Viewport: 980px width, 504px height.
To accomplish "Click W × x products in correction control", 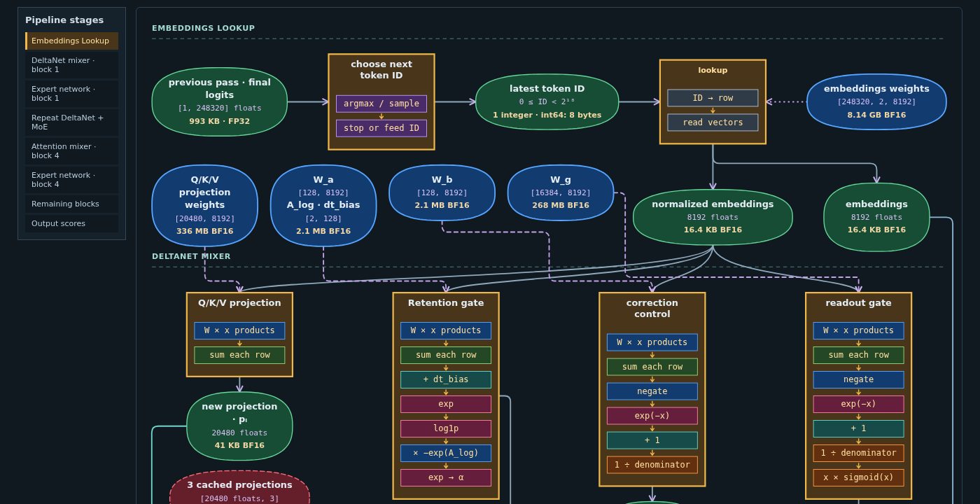I will click(x=652, y=342).
